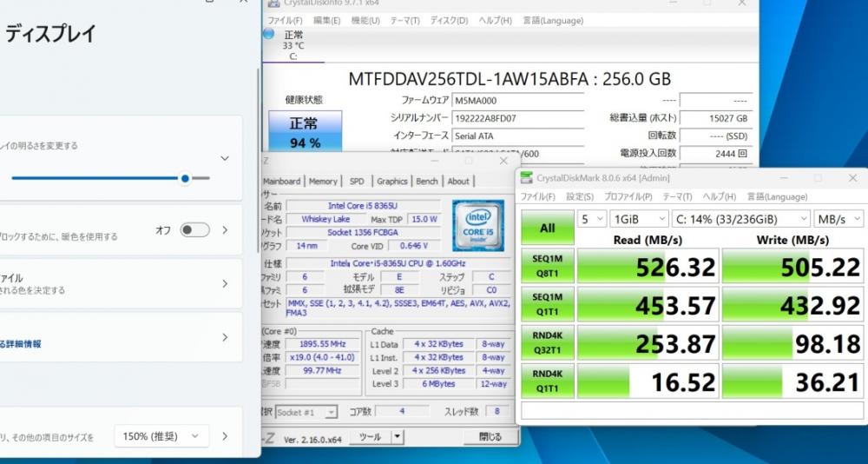The width and height of the screenshot is (868, 464).
Task: Open テーマ(T) menu in CrystalDiskInfo
Action: click(405, 21)
